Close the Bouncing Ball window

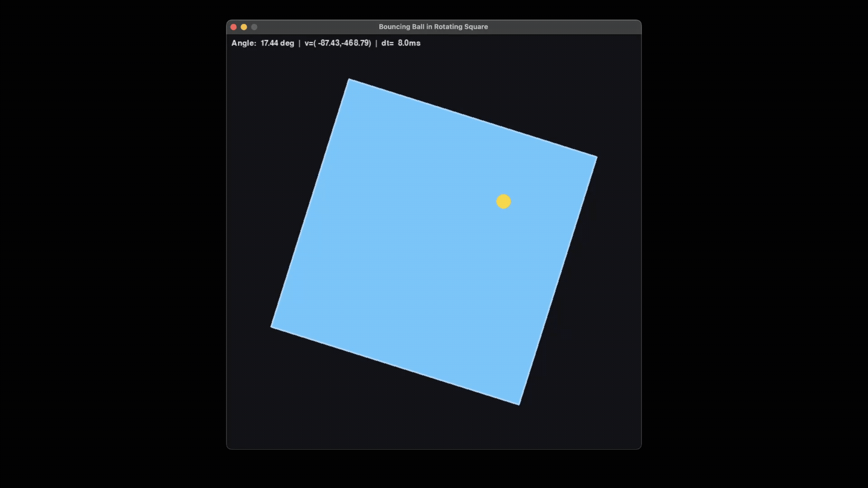coord(233,27)
